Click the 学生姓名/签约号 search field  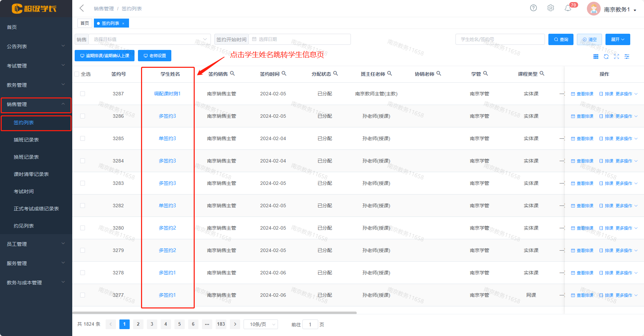click(500, 39)
